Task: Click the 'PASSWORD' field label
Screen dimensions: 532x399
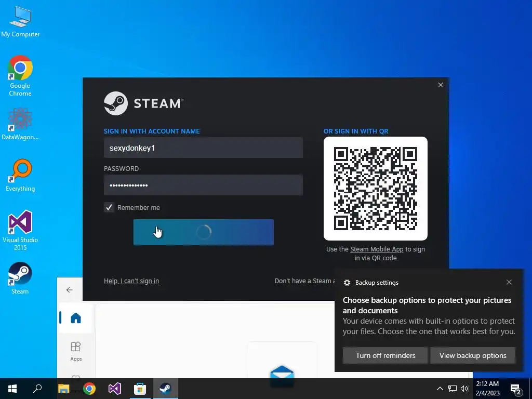Action: click(121, 169)
